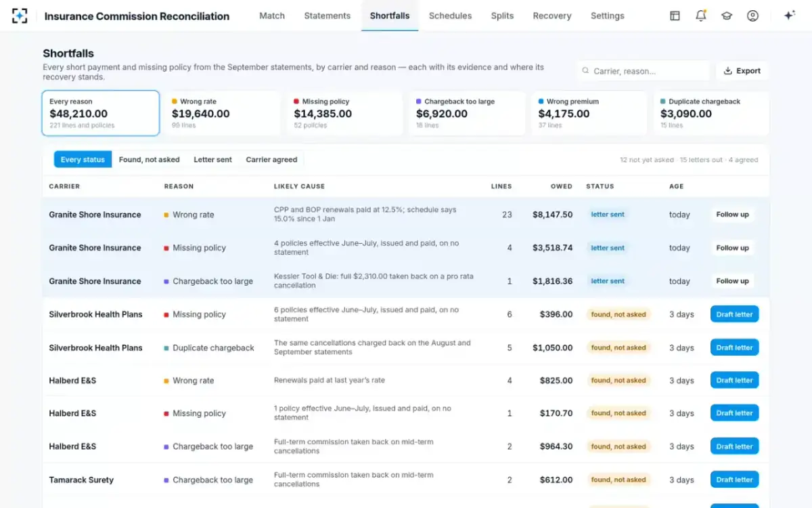Filter by the Missing policy card
The width and height of the screenshot is (812, 508).
click(x=344, y=113)
